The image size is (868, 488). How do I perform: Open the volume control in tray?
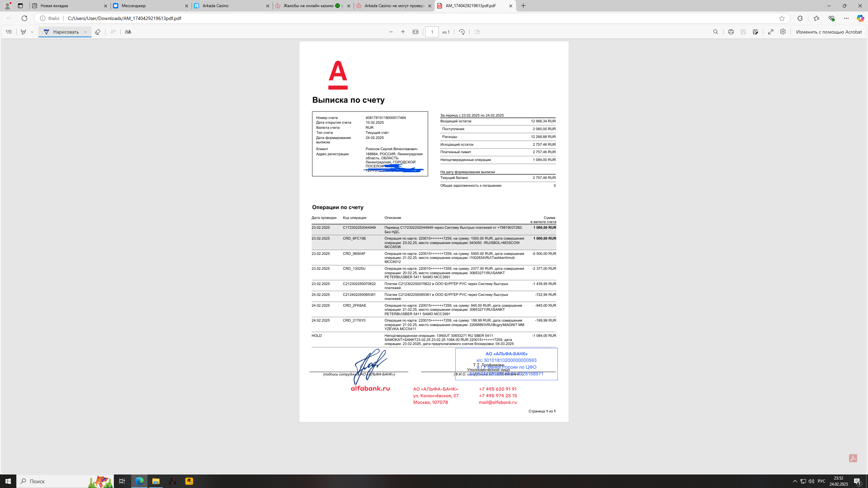(x=811, y=481)
